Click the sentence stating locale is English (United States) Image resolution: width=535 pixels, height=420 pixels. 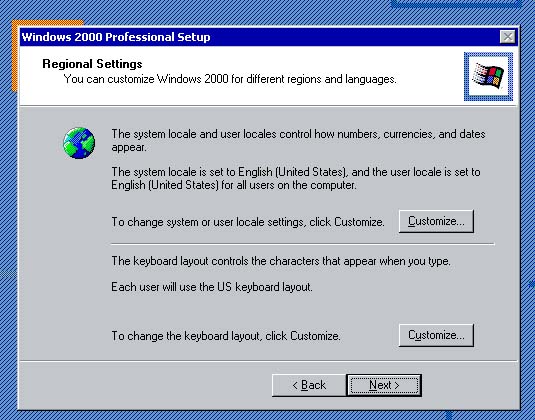tap(296, 178)
